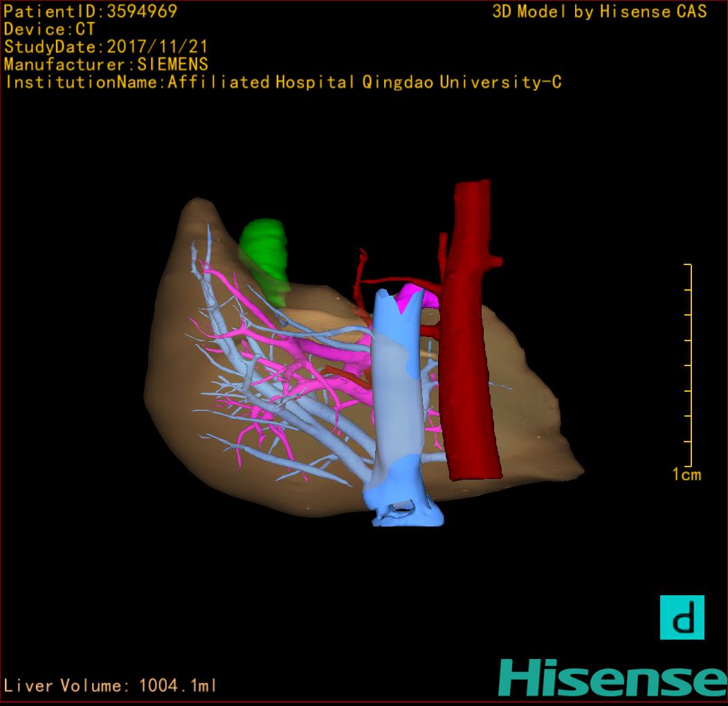Click the yellow scale ruler
This screenshot has height=706, width=728.
click(689, 365)
